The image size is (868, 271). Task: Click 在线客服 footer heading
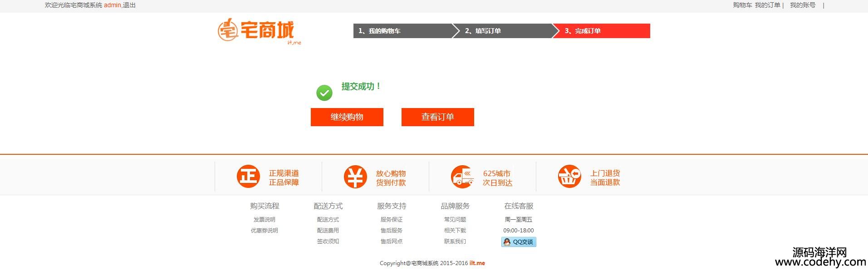(x=519, y=206)
